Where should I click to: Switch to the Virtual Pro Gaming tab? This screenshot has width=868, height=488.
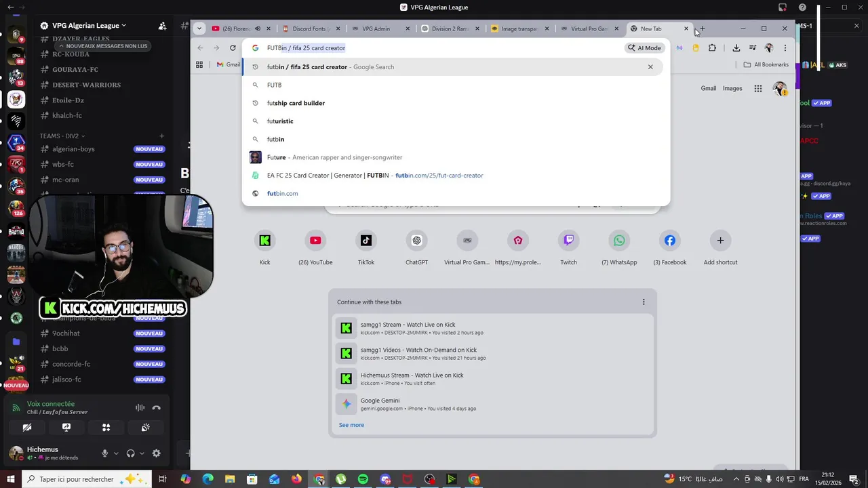(x=589, y=28)
